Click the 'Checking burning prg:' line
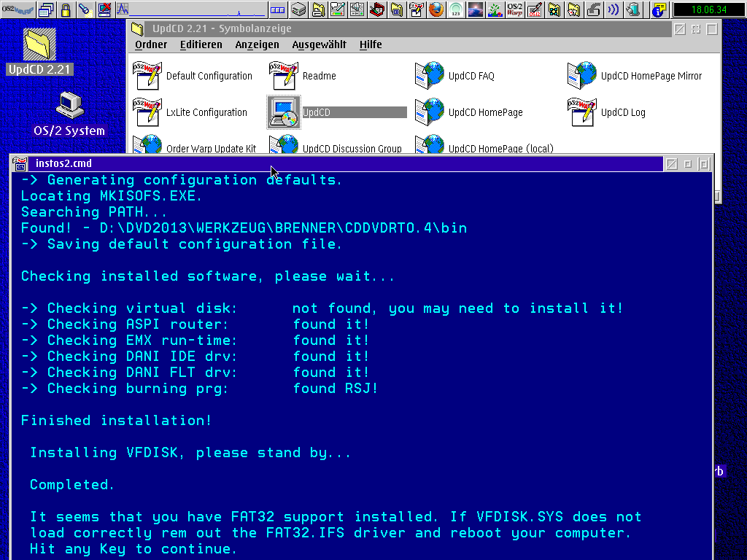Image resolution: width=747 pixels, height=560 pixels. click(x=199, y=389)
